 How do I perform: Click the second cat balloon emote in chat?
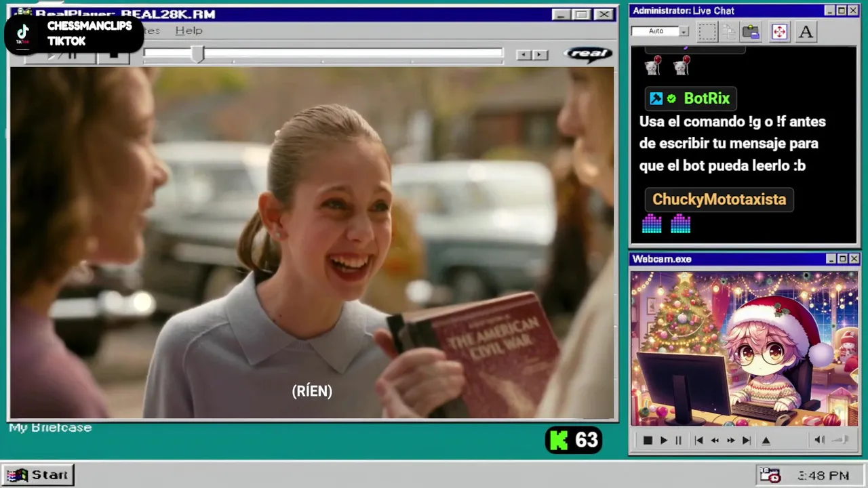tap(682, 65)
